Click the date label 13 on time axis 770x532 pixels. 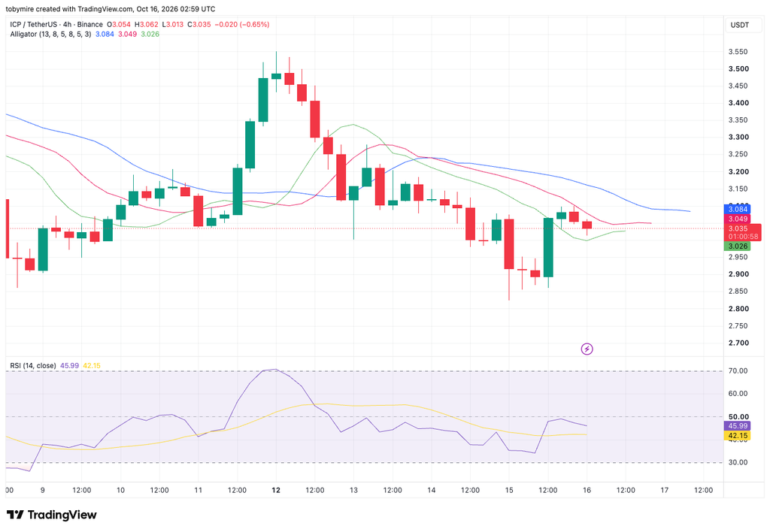353,490
